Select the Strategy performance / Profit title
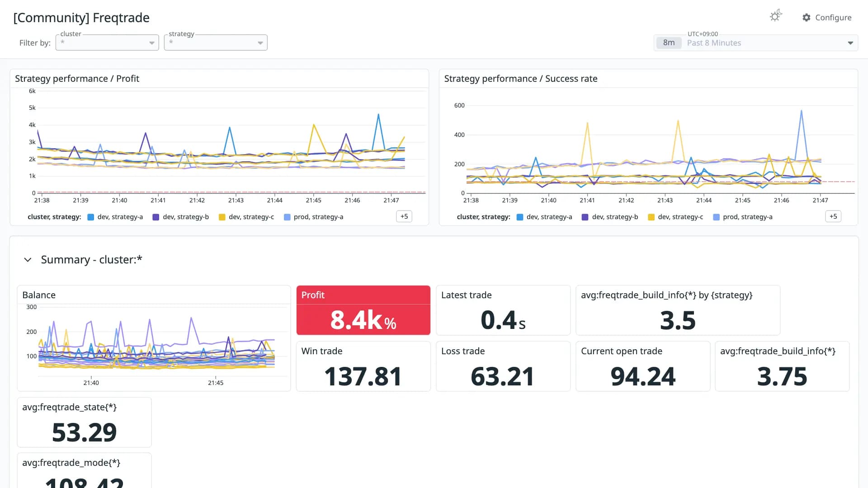 pyautogui.click(x=77, y=79)
